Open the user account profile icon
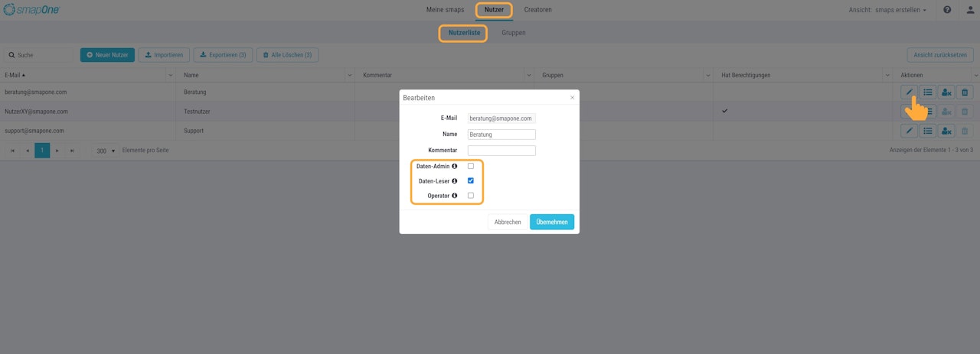Screen dimensions: 980x354 click(x=969, y=10)
